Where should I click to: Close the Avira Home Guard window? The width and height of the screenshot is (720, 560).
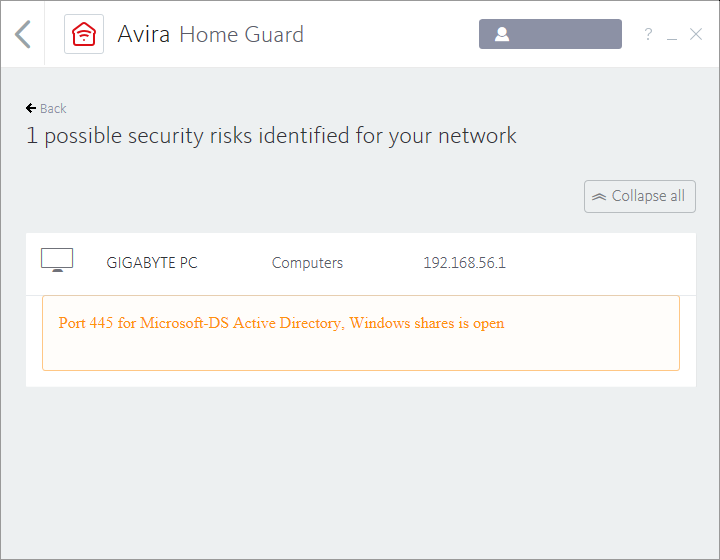[696, 34]
